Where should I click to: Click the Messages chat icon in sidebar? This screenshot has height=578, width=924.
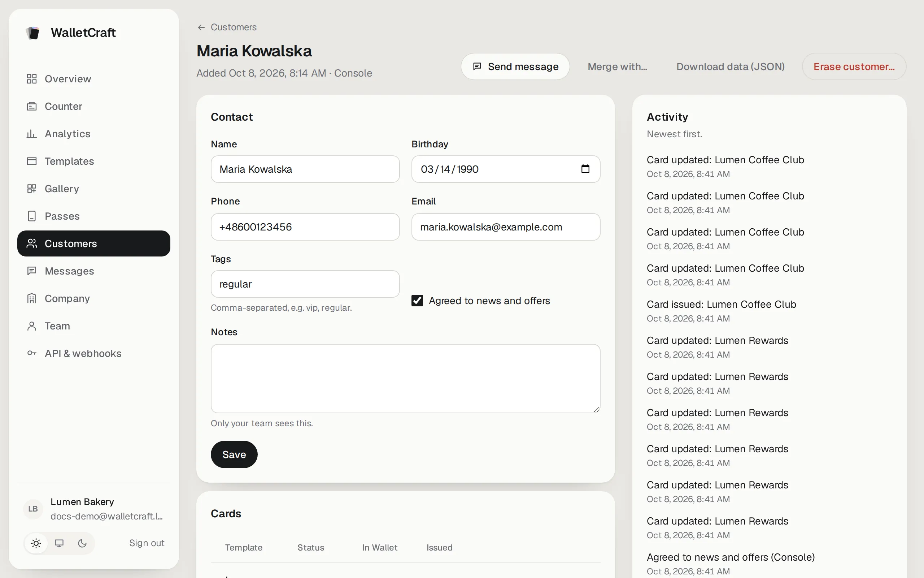pos(32,271)
